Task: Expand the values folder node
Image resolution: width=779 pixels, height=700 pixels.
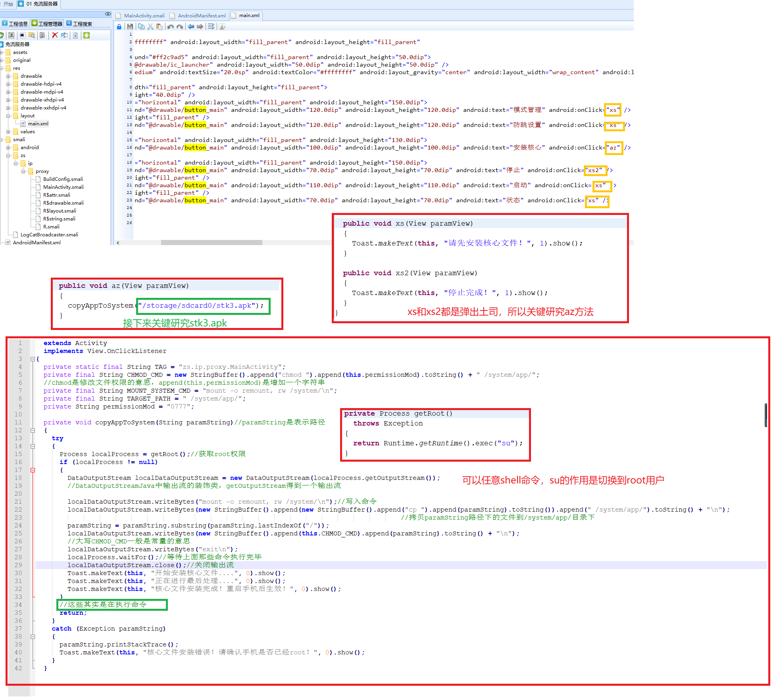Action: 8,132
